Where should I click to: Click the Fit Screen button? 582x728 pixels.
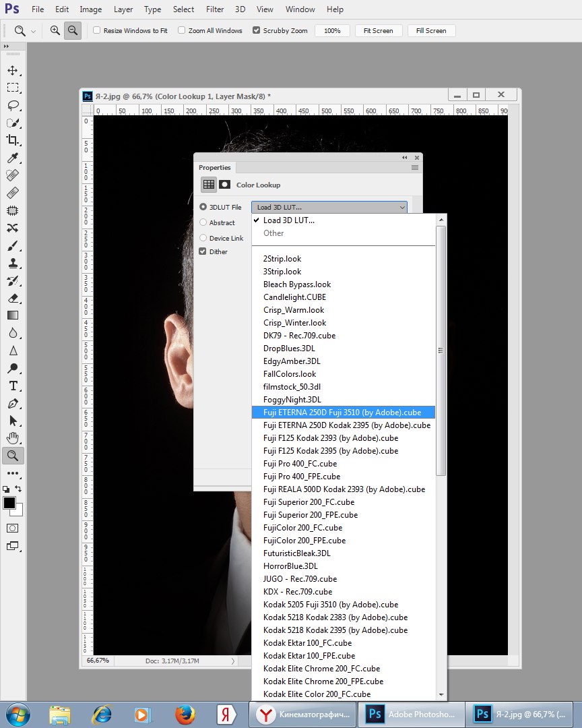[379, 30]
